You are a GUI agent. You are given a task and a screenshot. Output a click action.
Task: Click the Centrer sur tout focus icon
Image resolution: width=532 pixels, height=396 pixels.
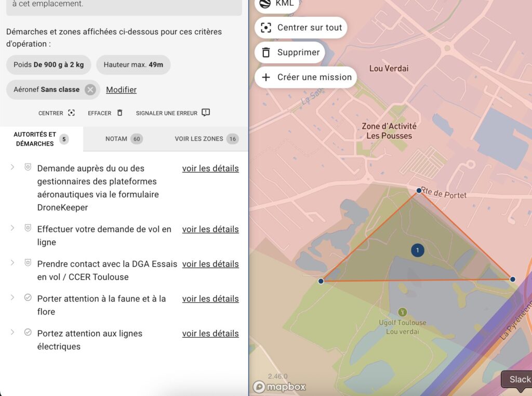(267, 28)
